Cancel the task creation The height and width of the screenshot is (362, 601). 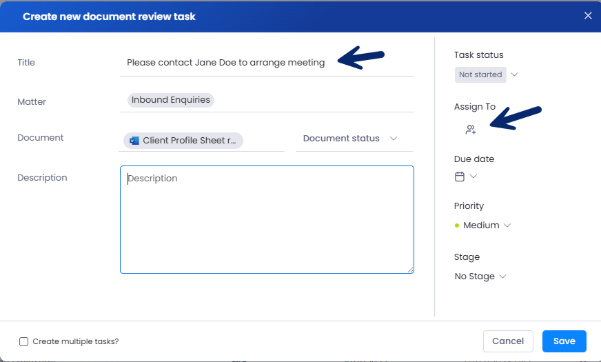pos(508,341)
